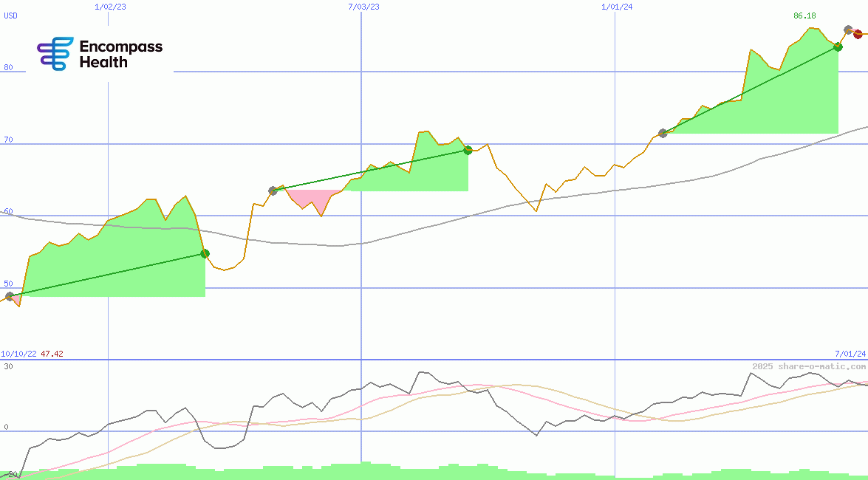Click green exit marker of third trend line

[838, 47]
